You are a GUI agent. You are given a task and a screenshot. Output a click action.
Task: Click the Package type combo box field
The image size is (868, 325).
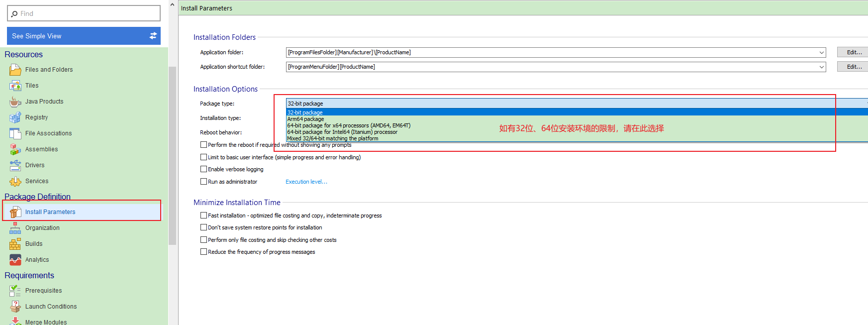[x=577, y=104]
